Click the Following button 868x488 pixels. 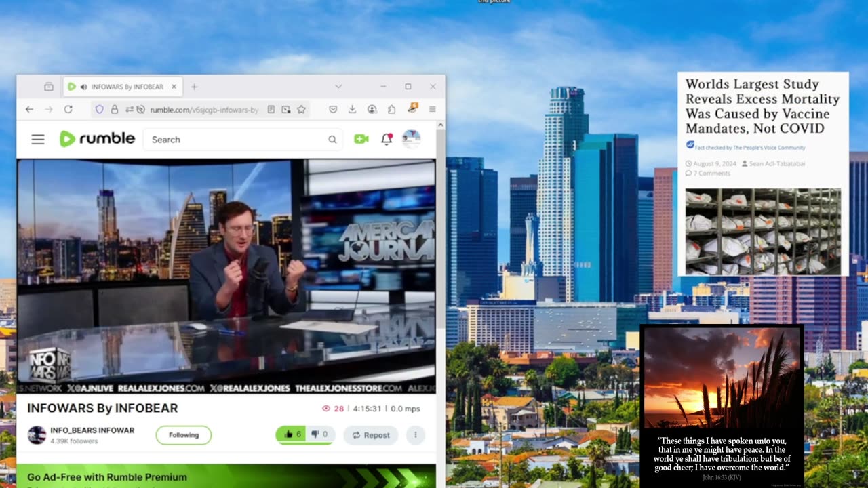[184, 435]
